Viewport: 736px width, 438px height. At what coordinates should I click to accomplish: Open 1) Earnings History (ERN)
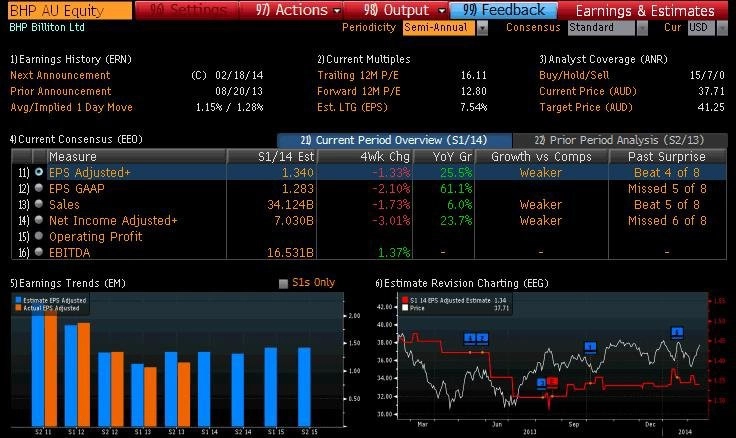pos(71,59)
